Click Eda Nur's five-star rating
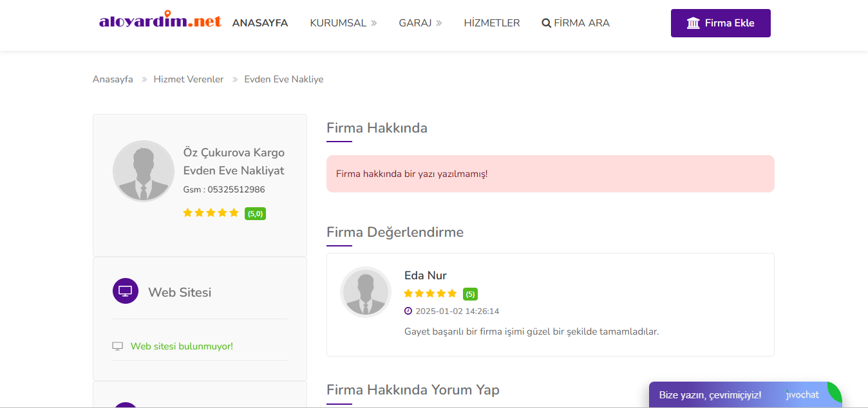868x408 pixels. [x=430, y=293]
